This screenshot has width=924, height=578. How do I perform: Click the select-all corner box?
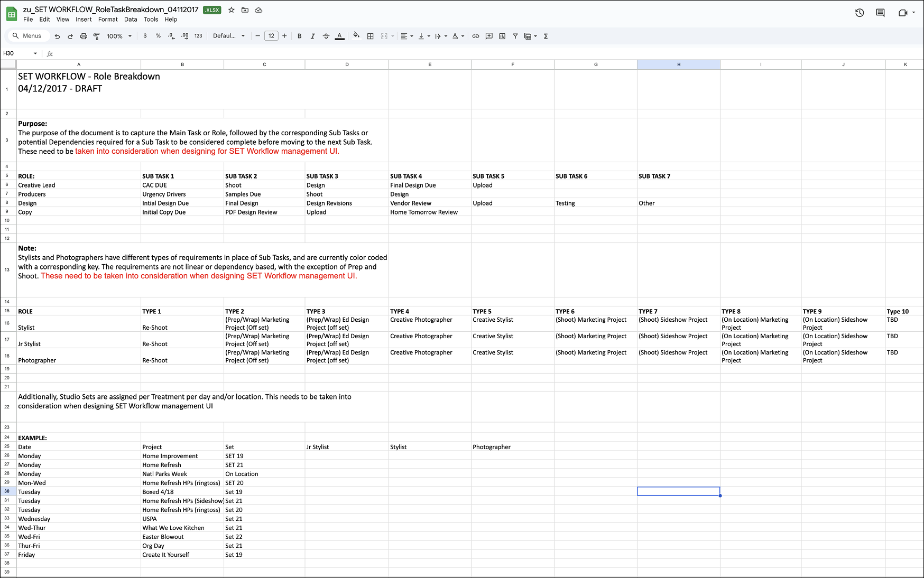[8, 64]
